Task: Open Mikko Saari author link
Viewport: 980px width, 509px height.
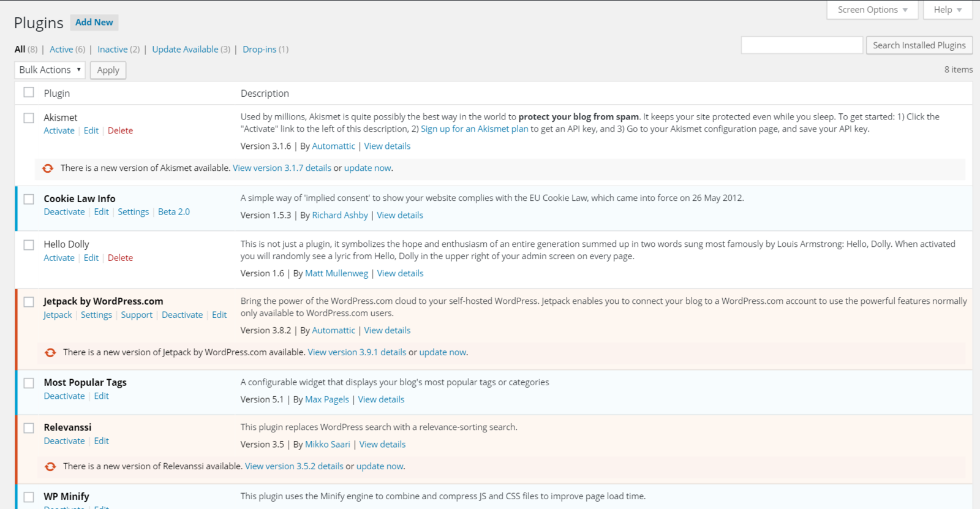Action: coord(328,444)
